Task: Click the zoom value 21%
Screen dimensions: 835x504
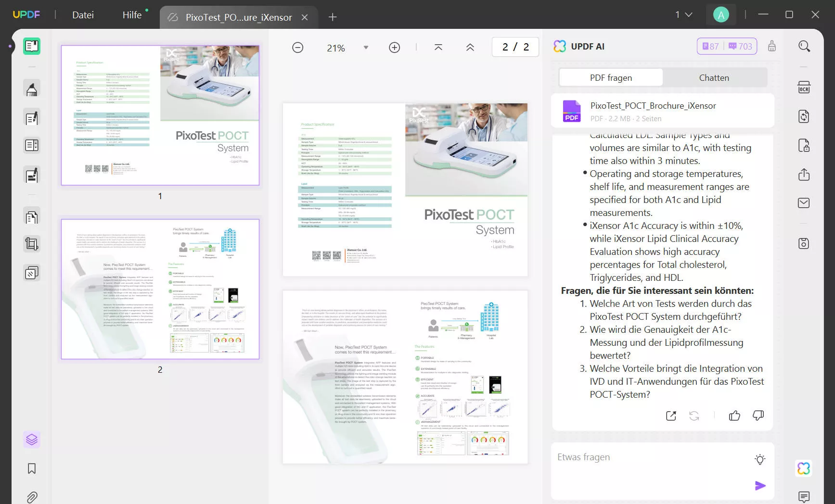Action: (335, 48)
